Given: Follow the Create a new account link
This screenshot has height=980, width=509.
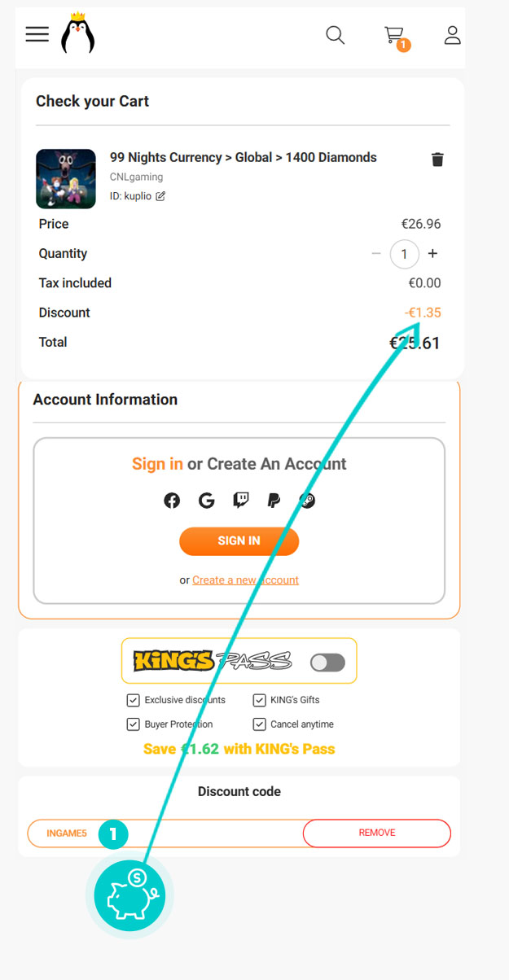Looking at the screenshot, I should pyautogui.click(x=245, y=580).
